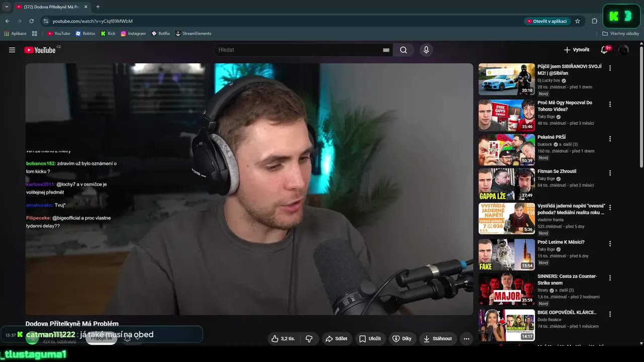Open tab groups grid icon in bookmarks bar
This screenshot has height=362, width=644.
tap(35, 34)
